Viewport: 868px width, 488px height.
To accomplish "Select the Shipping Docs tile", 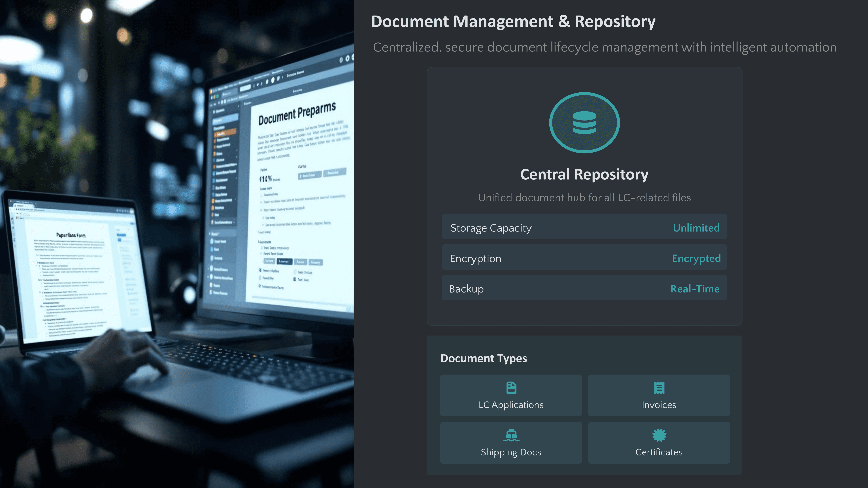I will coord(511,452).
